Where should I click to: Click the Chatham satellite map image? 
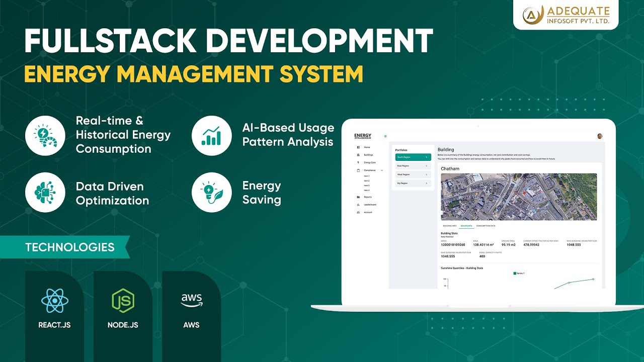click(x=519, y=197)
